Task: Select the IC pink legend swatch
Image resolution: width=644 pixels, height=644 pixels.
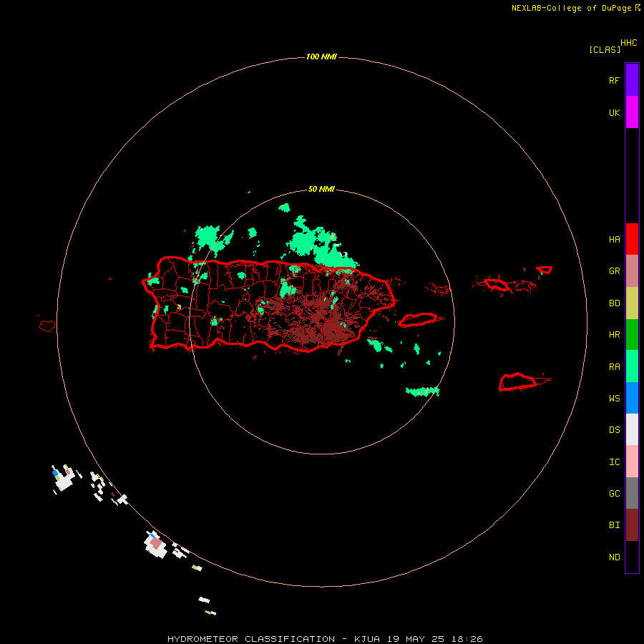Action: [632, 462]
